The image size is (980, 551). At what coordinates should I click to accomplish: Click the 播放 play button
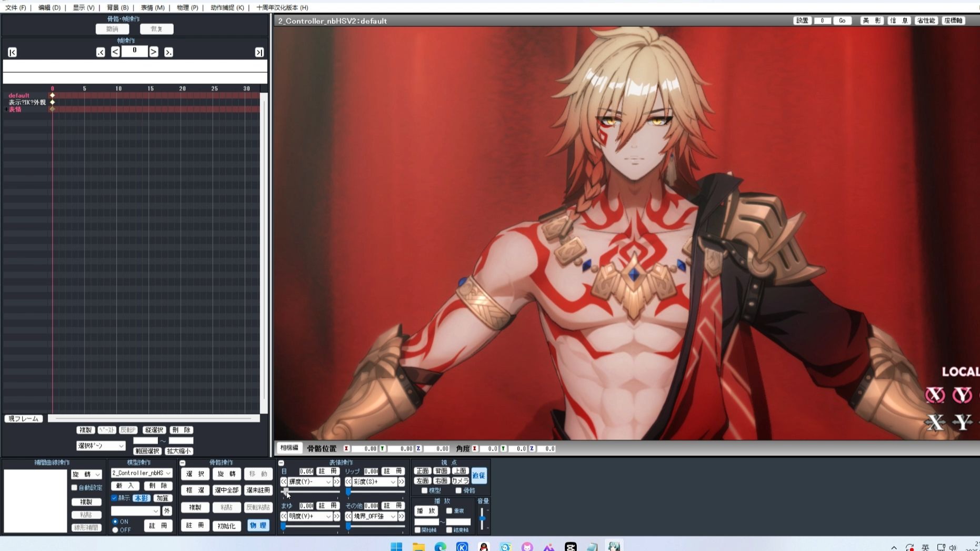pyautogui.click(x=426, y=511)
